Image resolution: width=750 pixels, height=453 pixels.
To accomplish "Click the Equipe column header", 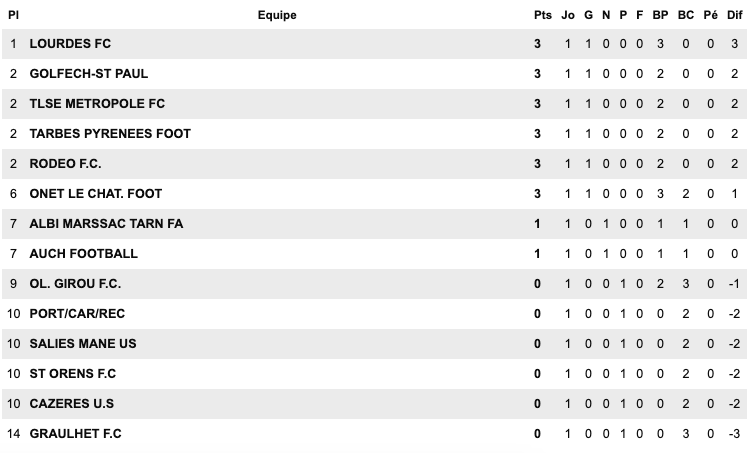I will [277, 15].
